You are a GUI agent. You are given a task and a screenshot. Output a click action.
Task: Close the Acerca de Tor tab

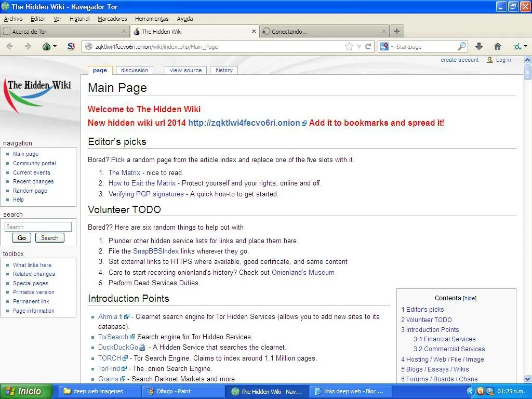point(124,31)
